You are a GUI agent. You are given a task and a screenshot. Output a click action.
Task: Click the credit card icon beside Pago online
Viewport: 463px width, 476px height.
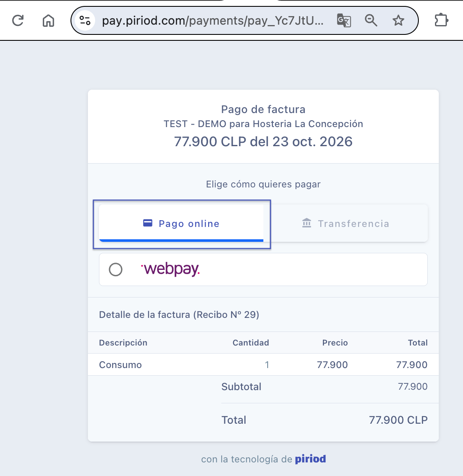click(148, 223)
